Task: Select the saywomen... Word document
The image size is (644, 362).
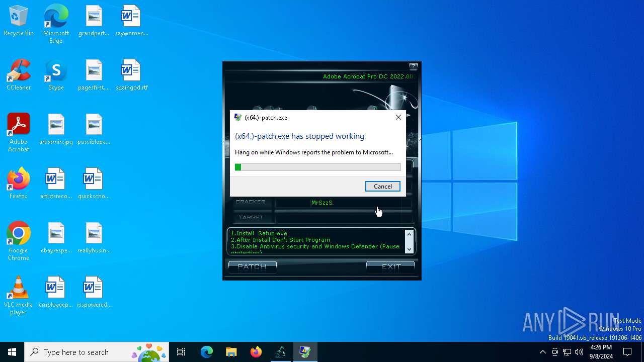Action: click(x=131, y=21)
